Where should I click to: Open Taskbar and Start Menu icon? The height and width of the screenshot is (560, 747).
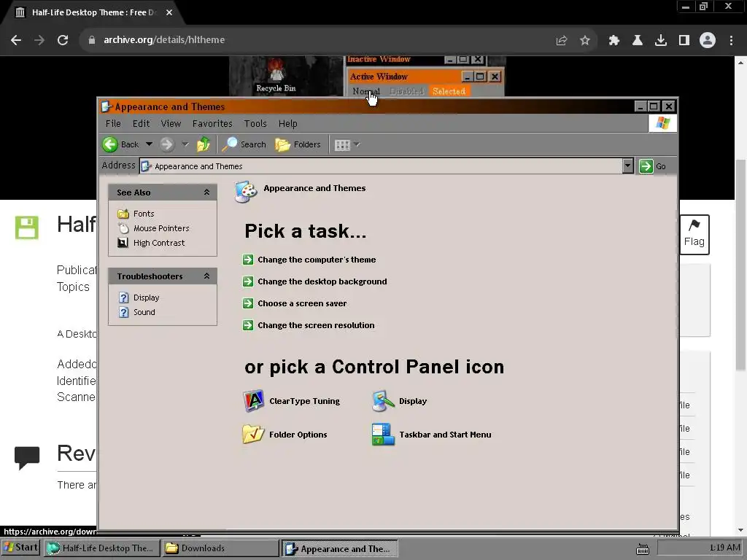click(383, 435)
